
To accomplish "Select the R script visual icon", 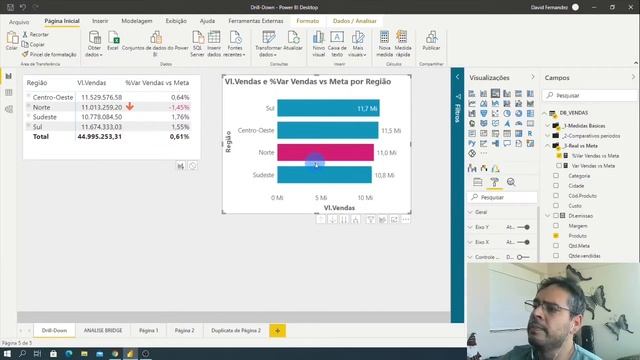I will (x=530, y=133).
